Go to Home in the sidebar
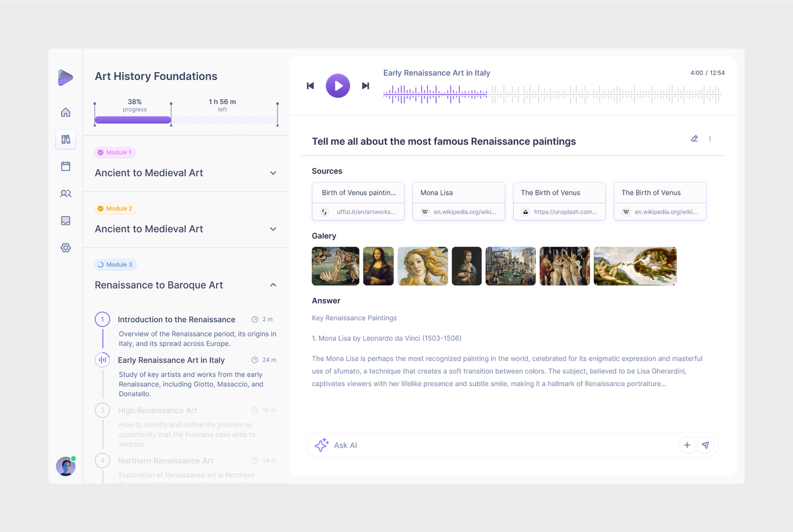Viewport: 793px width, 532px height. point(65,112)
